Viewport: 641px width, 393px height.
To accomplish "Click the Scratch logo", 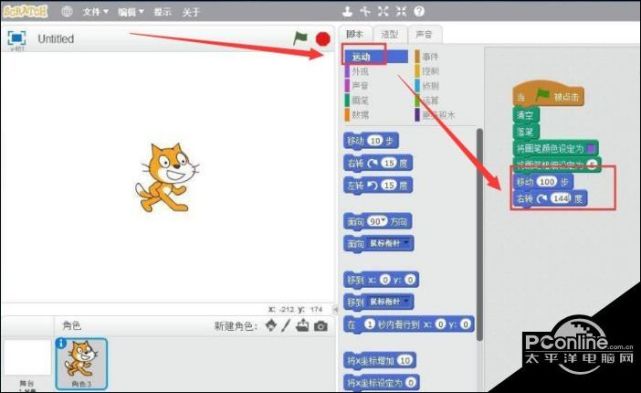I will click(25, 11).
